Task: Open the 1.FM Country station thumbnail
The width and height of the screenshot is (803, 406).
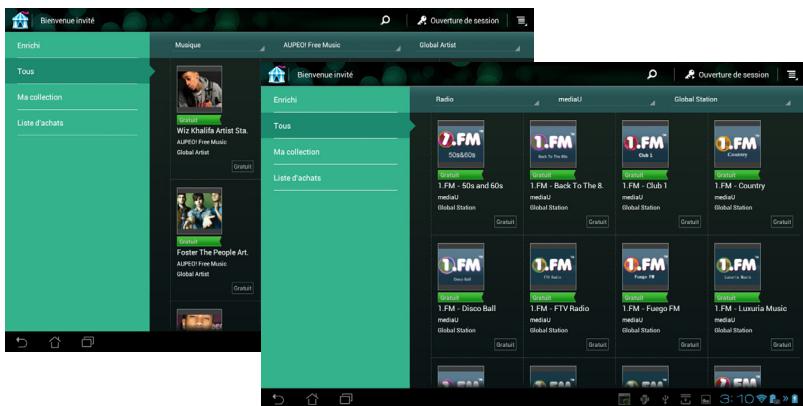Action: coord(737,144)
